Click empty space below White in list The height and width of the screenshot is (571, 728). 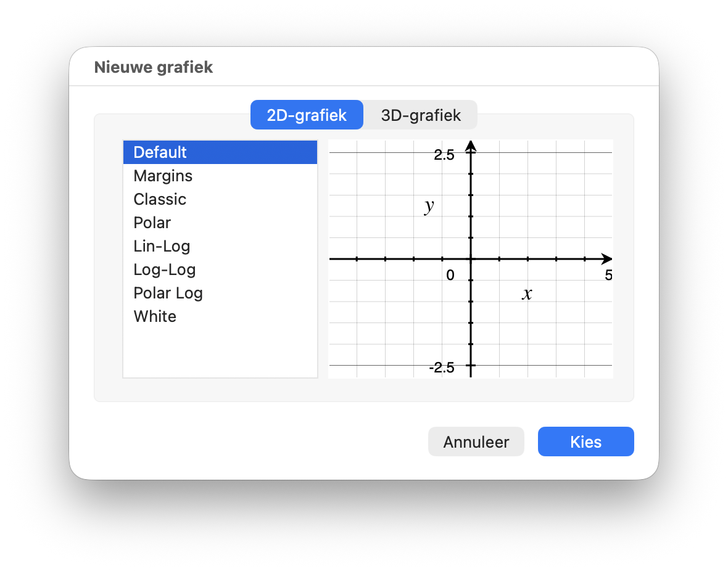[x=220, y=351]
